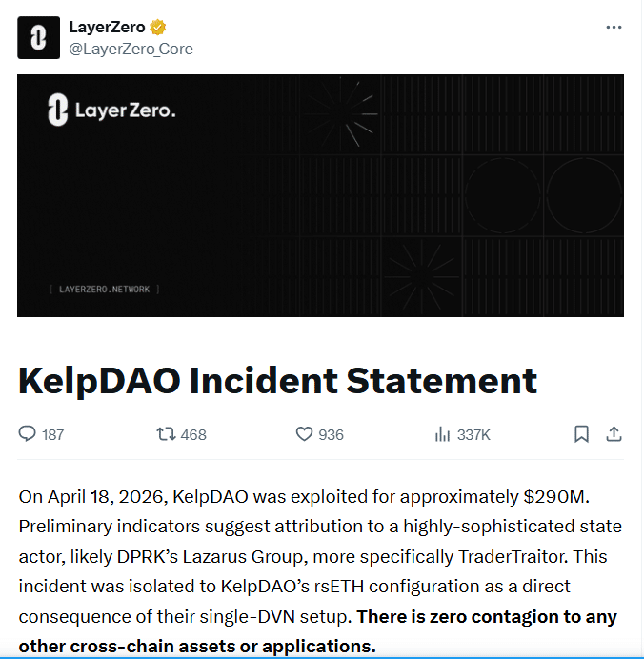The width and height of the screenshot is (644, 659).
Task: Open the three-dot more options menu
Action: click(614, 28)
